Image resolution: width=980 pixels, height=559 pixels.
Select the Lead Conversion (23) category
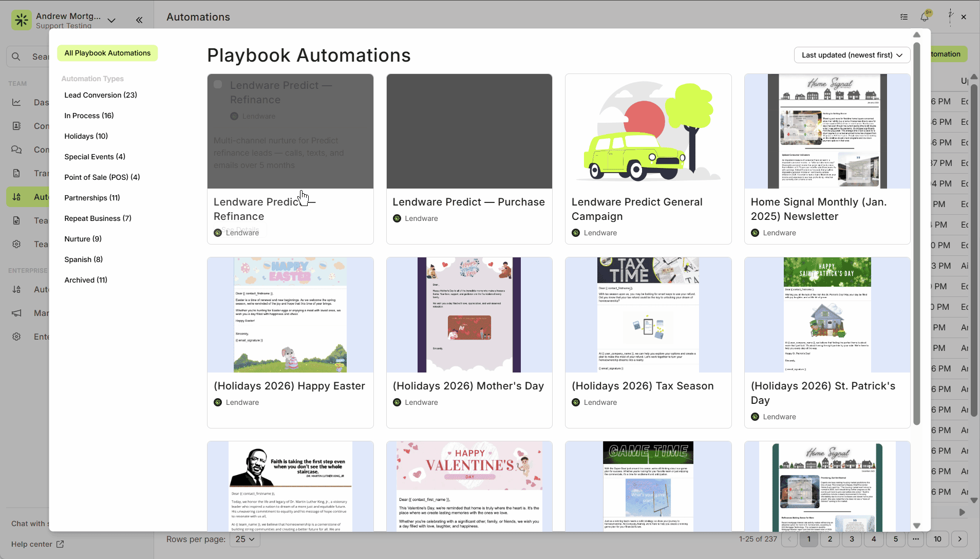[x=101, y=95]
